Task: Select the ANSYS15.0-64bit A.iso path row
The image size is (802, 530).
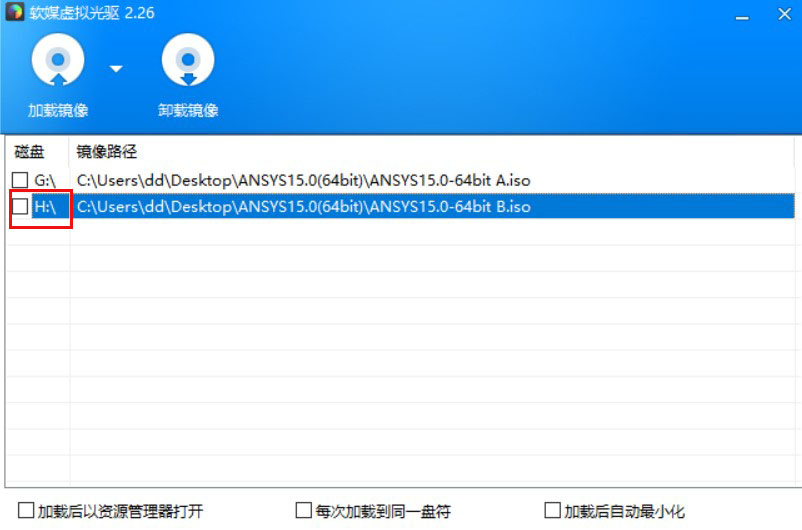Action: (303, 180)
